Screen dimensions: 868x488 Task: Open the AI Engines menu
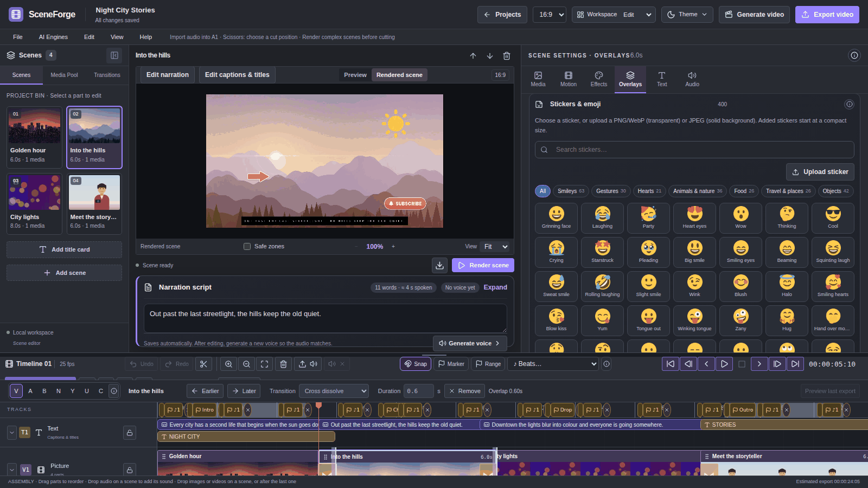tap(53, 37)
